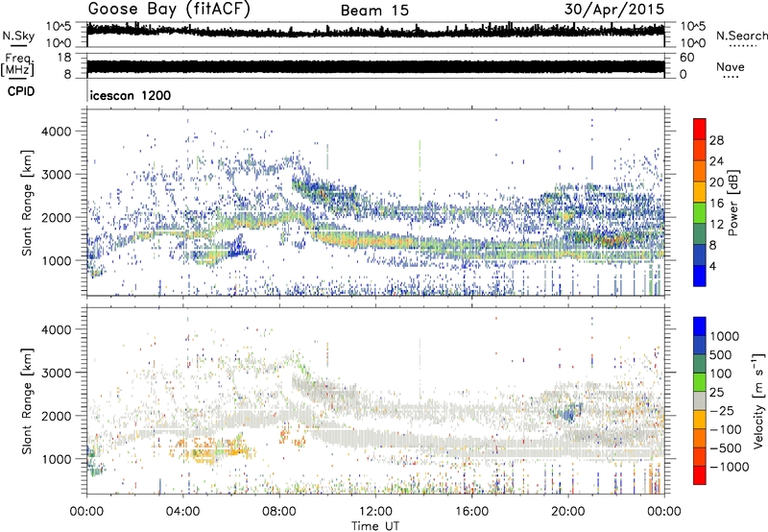
Task: Click the 'Time UT' axis title
Action: 375,525
